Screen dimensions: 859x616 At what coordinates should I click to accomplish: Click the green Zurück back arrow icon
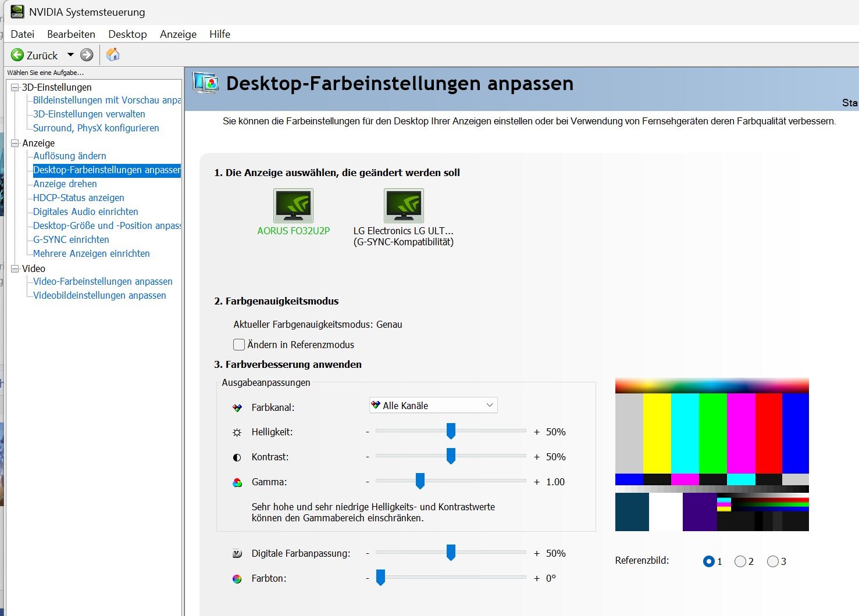point(17,55)
